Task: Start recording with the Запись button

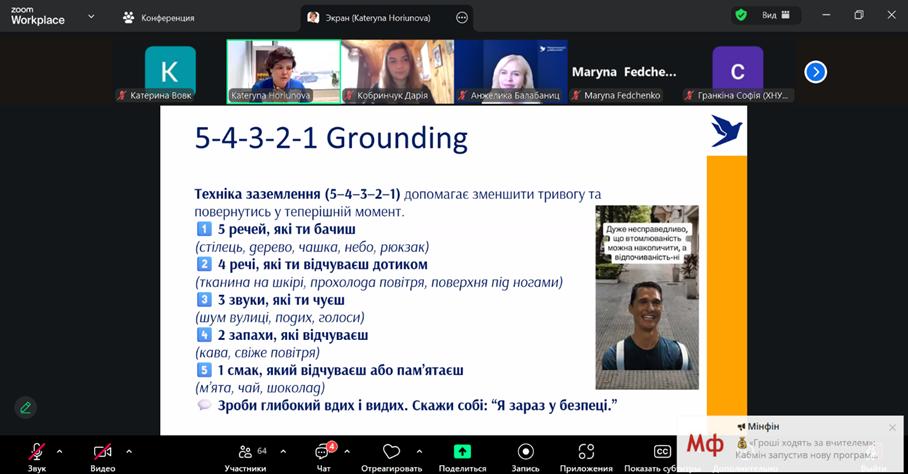Action: [x=526, y=452]
